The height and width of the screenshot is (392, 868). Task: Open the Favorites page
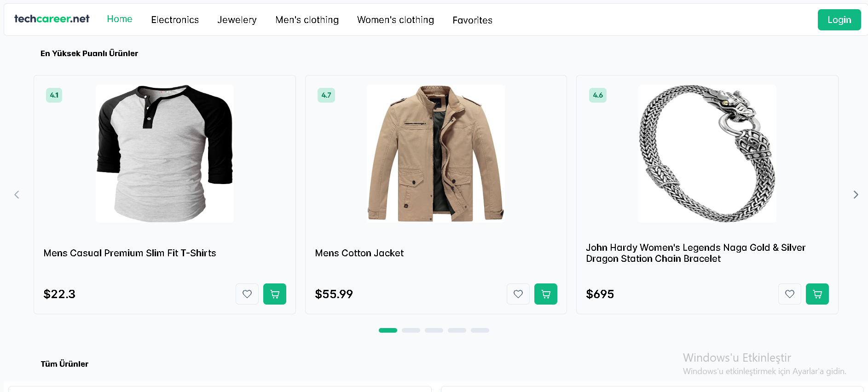472,20
